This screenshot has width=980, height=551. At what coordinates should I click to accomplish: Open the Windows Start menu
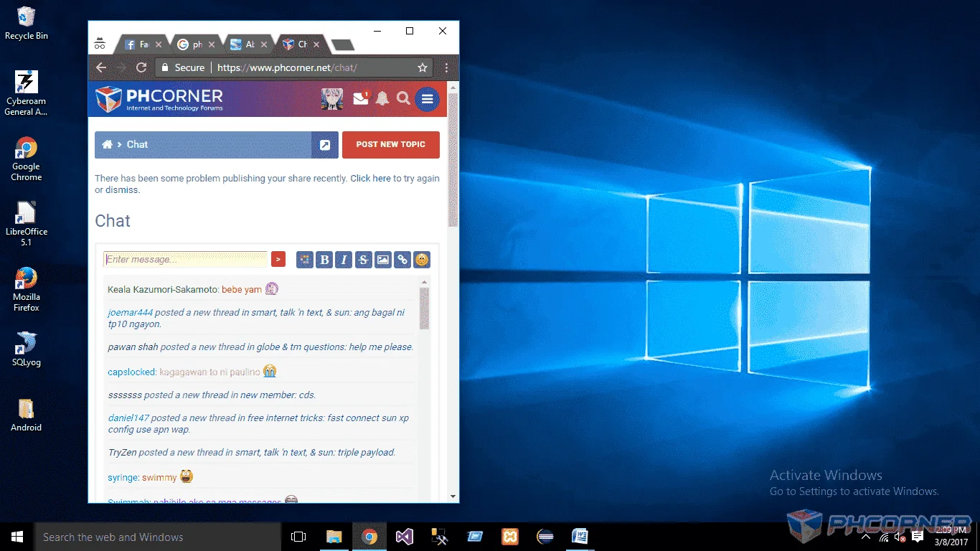click(x=17, y=537)
